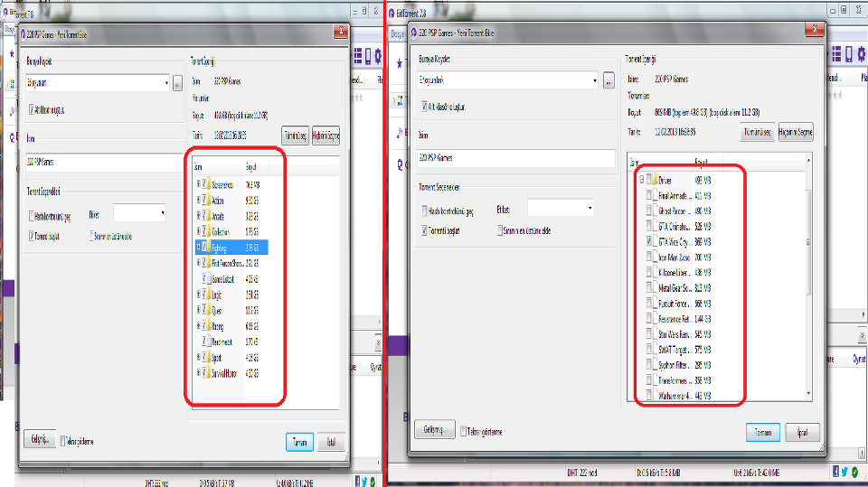
Task: Click the file list scrollbar in right dialog
Action: click(808, 242)
